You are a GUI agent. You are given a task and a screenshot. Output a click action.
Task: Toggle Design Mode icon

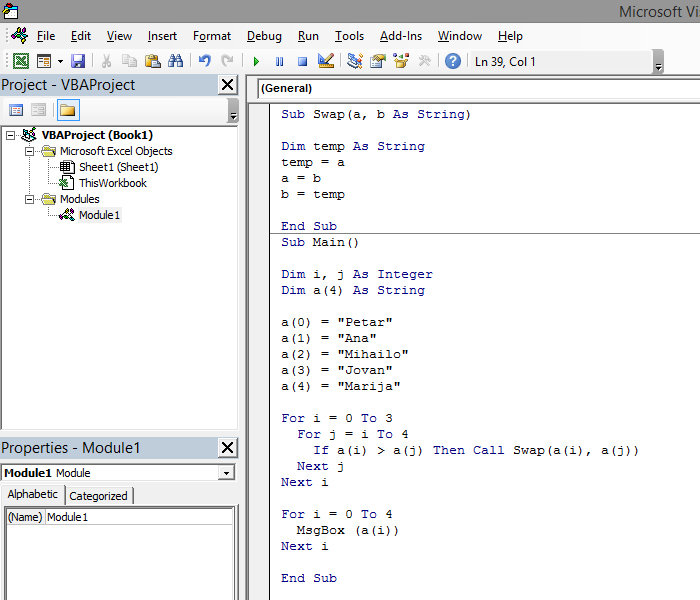click(325, 61)
